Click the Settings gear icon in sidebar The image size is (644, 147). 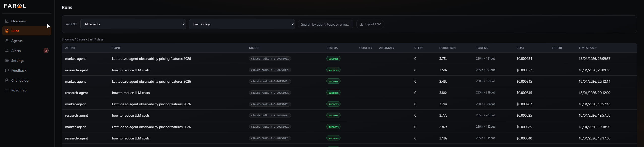point(7,61)
